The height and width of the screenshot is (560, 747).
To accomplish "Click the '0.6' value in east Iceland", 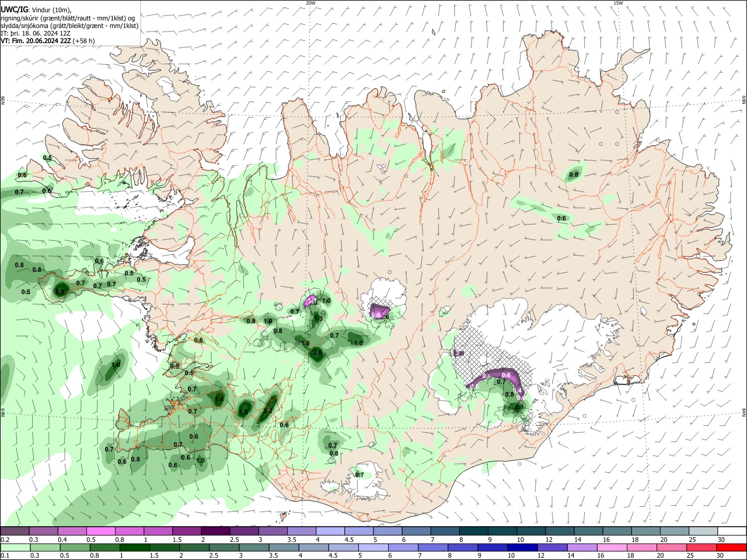I will coord(561,218).
